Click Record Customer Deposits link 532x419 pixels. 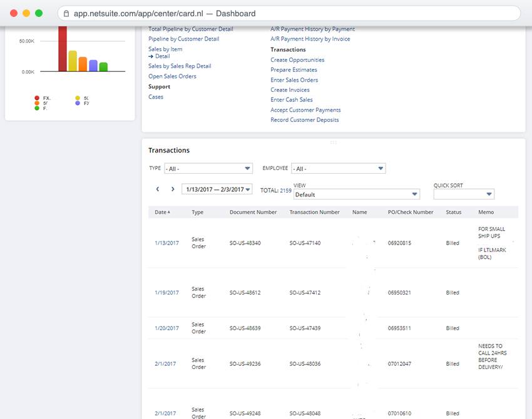(x=305, y=119)
